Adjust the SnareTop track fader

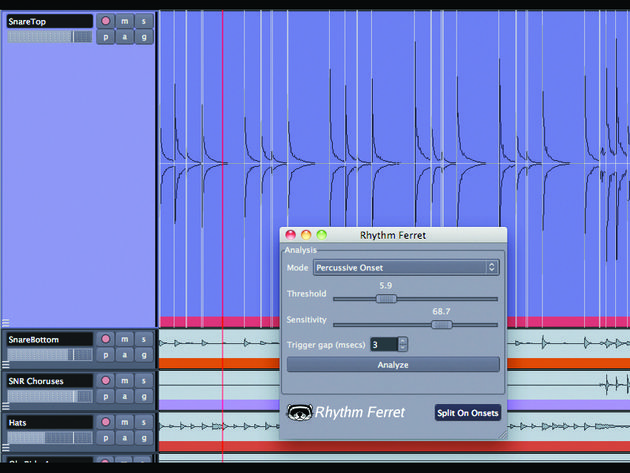click(x=49, y=37)
